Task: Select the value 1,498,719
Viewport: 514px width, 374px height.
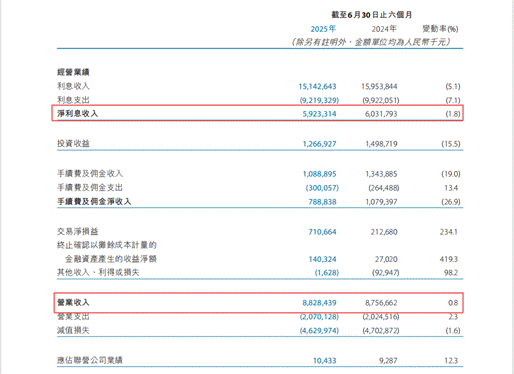Action: pyautogui.click(x=381, y=144)
